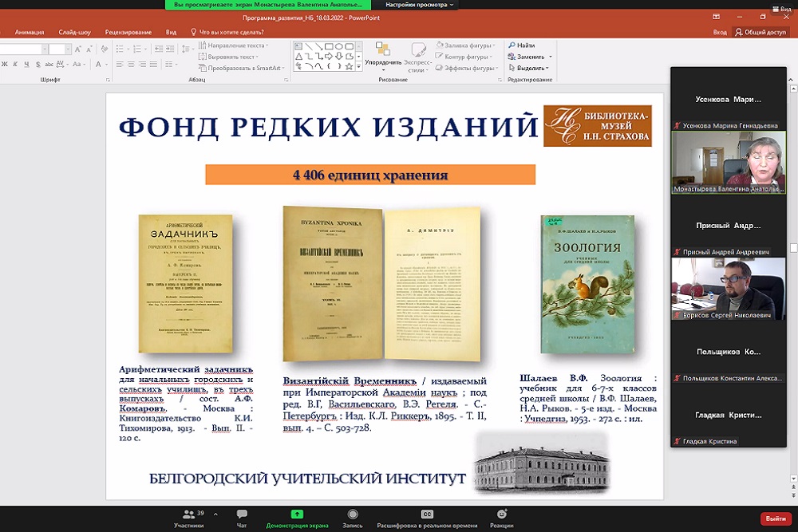Open the Chat icon in Zoom toolbar

coord(242,515)
